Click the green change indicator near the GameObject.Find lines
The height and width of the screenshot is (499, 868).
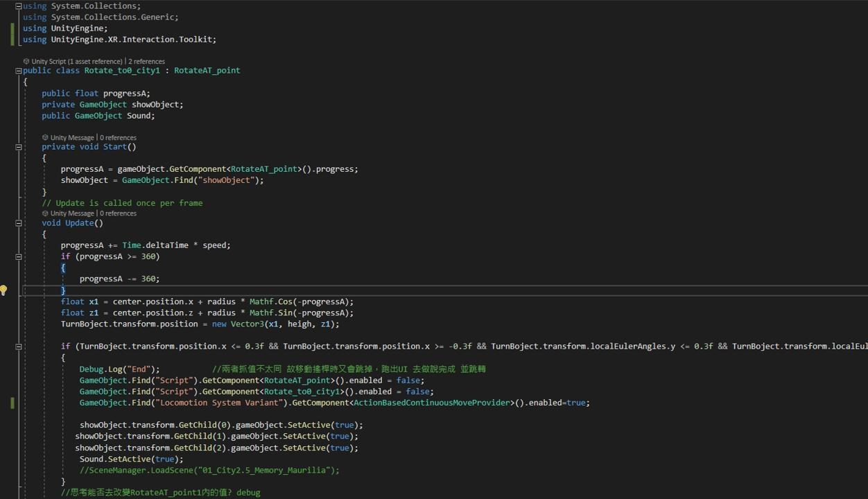pos(12,402)
